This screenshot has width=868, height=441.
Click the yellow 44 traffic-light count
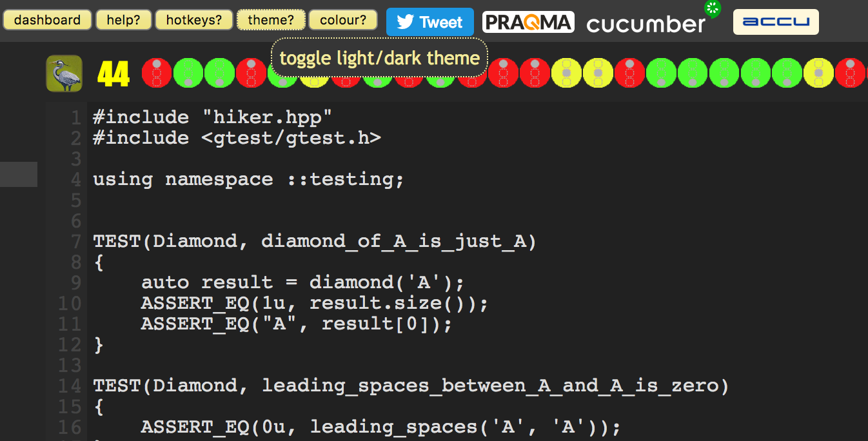pos(113,74)
